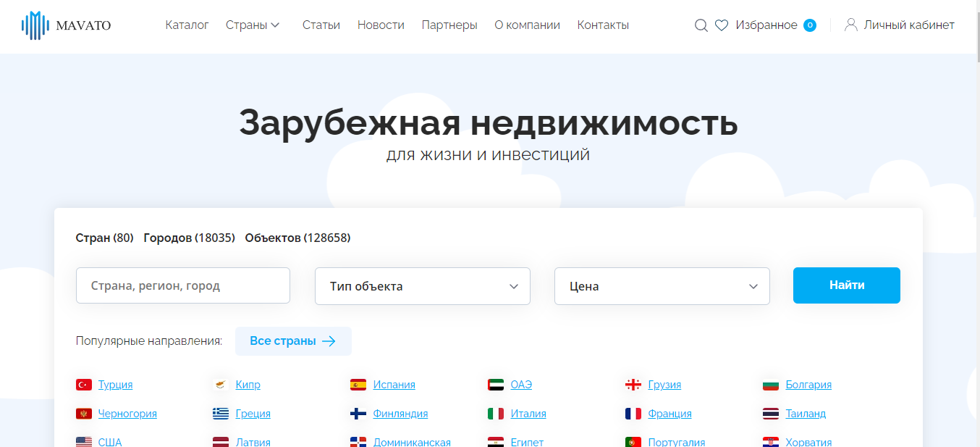Open the Болгария country link
Image resolution: width=980 pixels, height=447 pixels.
tap(808, 385)
